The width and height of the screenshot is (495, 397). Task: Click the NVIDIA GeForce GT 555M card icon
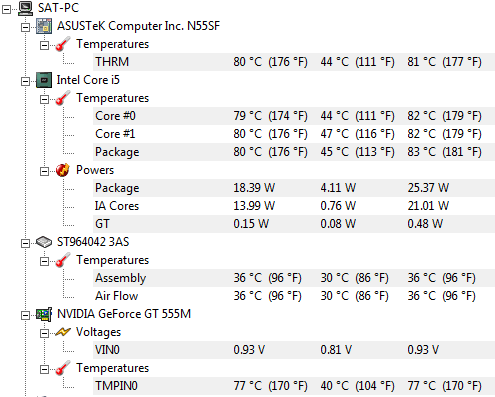(44, 314)
